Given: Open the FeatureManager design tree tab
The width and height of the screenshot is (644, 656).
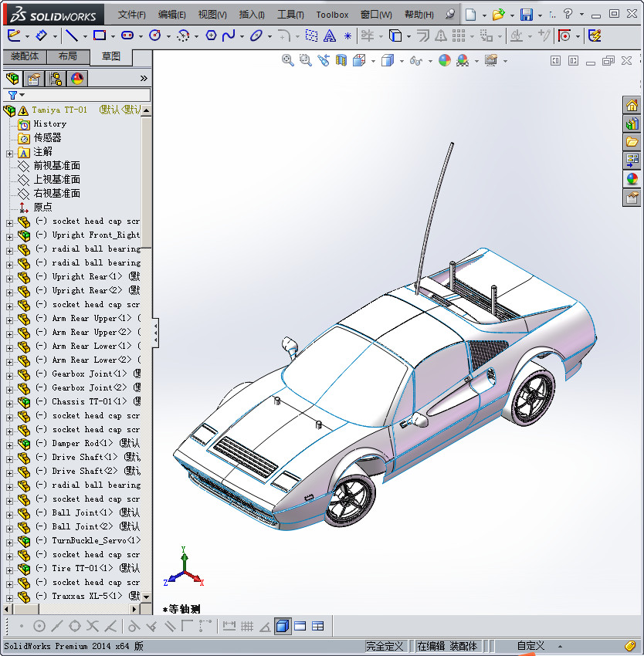Looking at the screenshot, I should coord(12,79).
